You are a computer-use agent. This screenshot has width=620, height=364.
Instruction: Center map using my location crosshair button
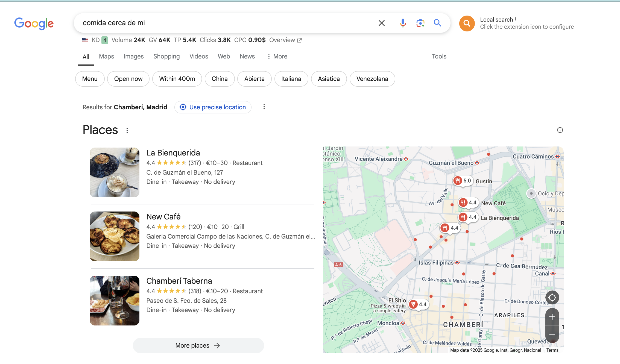[x=552, y=297]
